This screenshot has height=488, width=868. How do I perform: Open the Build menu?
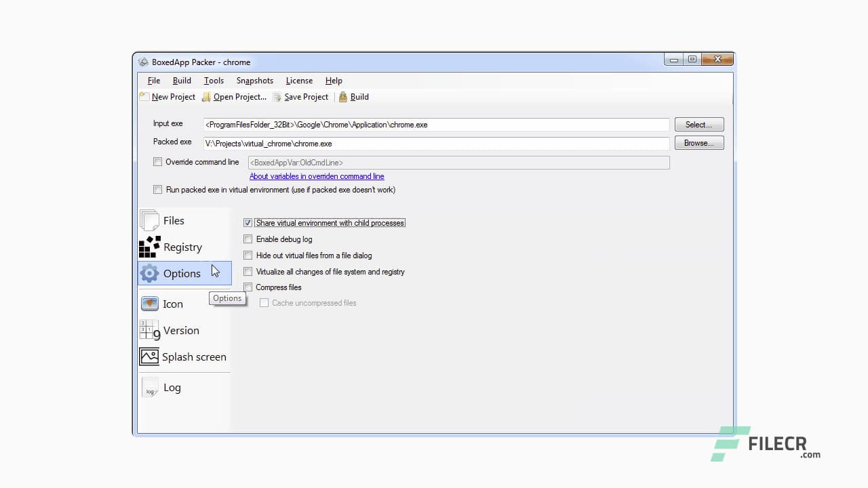tap(182, 81)
